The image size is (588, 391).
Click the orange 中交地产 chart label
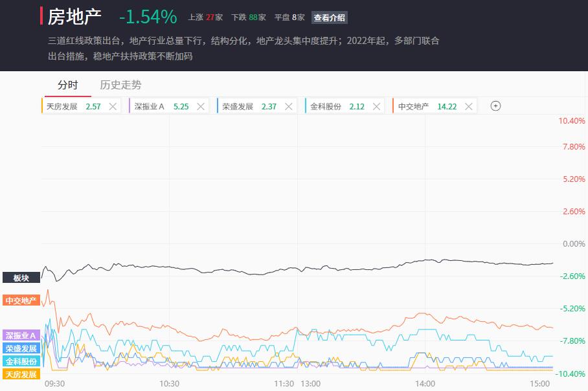(21, 300)
